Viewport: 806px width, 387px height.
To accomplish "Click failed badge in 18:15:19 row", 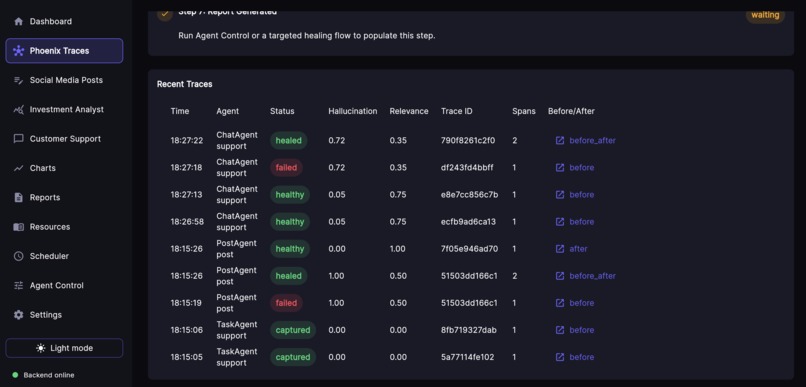I will coord(286,303).
